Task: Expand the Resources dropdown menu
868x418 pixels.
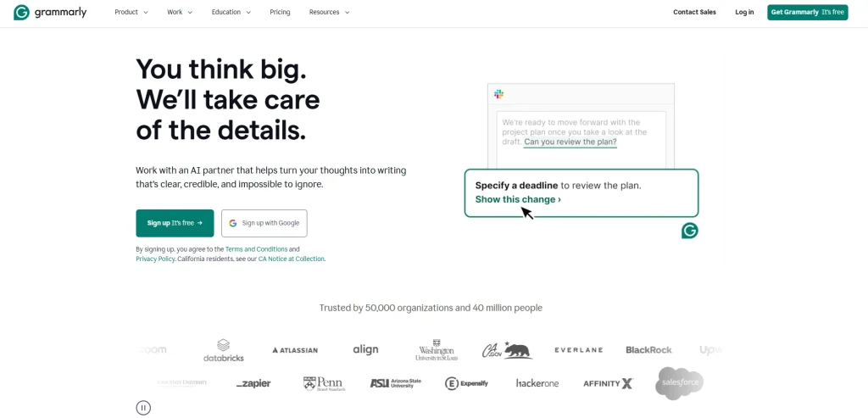Action: (x=329, y=12)
